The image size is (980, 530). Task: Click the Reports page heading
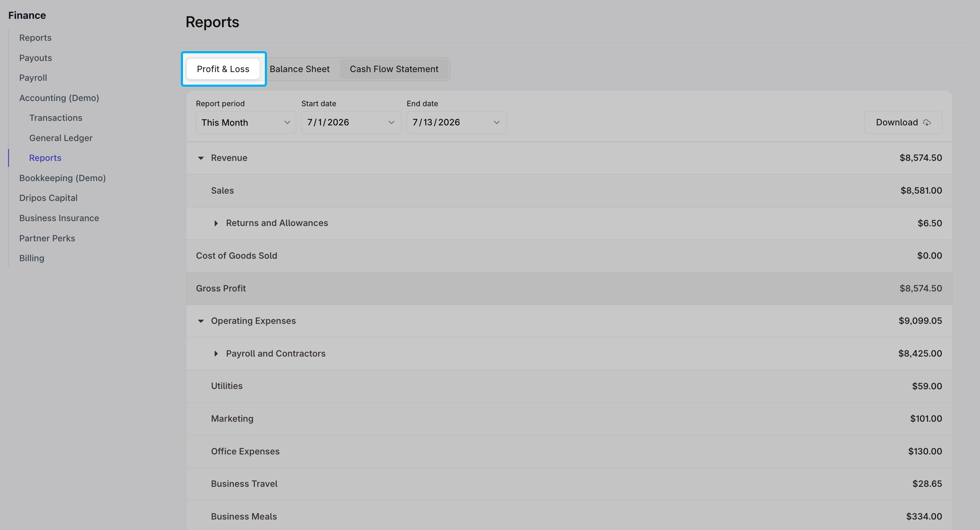(x=212, y=22)
